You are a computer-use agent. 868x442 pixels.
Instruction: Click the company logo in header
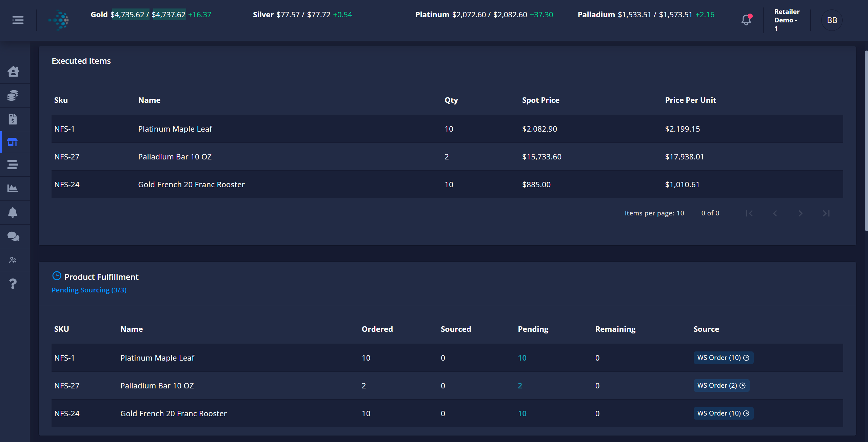[x=59, y=20]
